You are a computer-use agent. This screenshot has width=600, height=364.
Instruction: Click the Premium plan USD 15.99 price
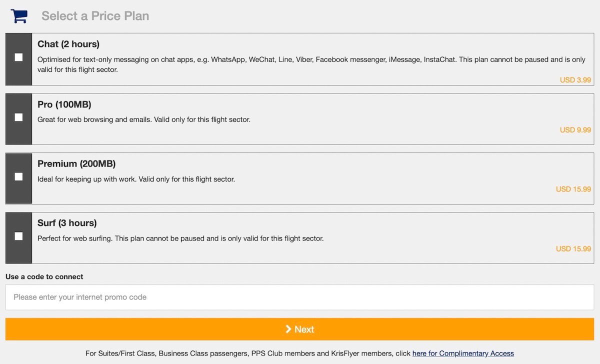click(573, 189)
